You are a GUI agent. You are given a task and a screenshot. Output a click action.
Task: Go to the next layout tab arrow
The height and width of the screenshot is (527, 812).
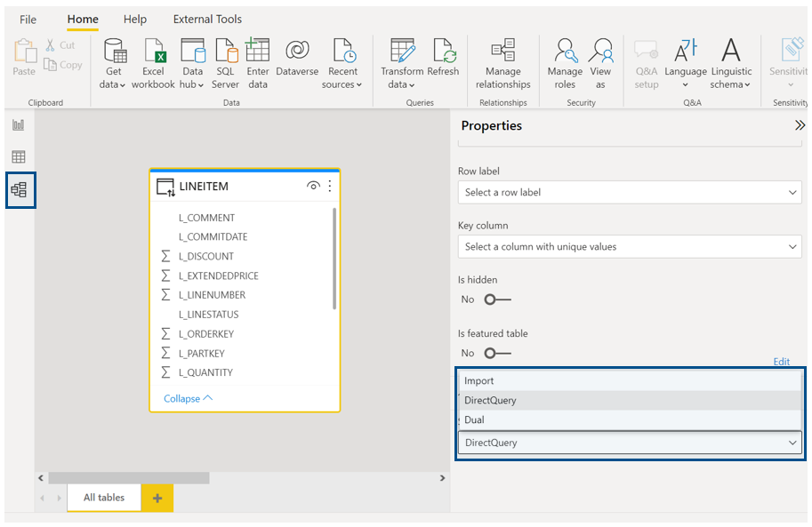tap(59, 498)
